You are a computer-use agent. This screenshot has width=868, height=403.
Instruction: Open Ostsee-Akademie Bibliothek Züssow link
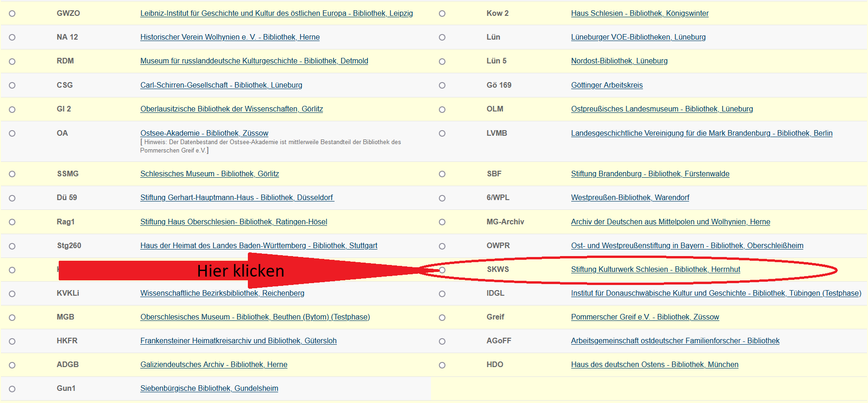coord(205,133)
